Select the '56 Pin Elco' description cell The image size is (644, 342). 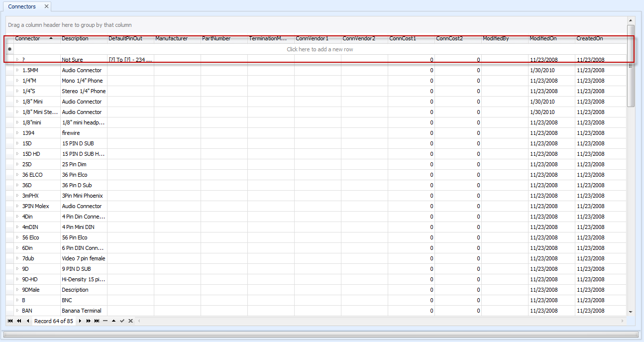click(x=84, y=237)
